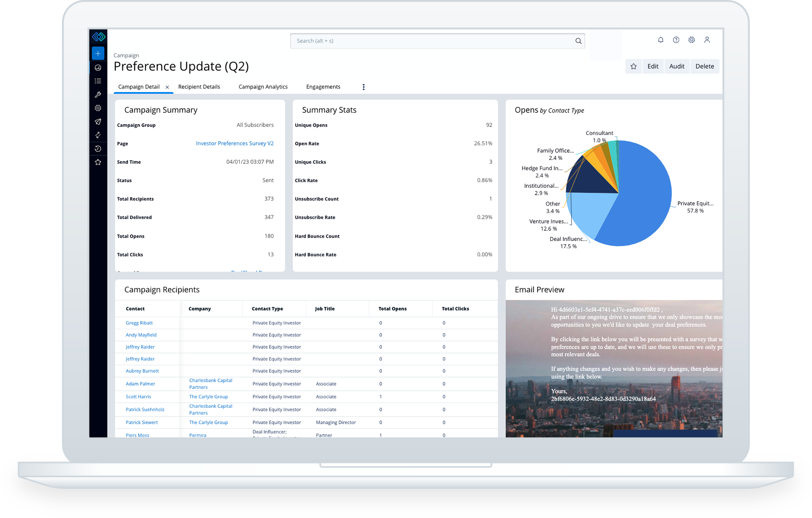This screenshot has width=812, height=518.
Task: Open the help icon in the top bar
Action: coord(676,39)
